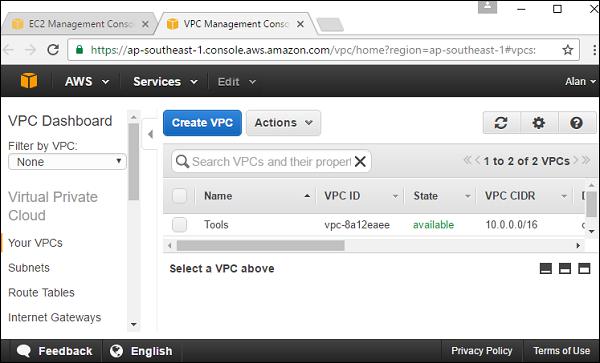Expand the Actions dropdown
The width and height of the screenshot is (600, 363).
[x=283, y=123]
